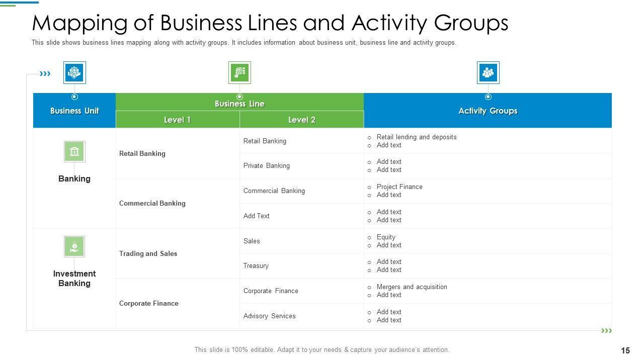This screenshot has width=644, height=362.
Task: Click the slide number 15
Action: click(x=625, y=350)
